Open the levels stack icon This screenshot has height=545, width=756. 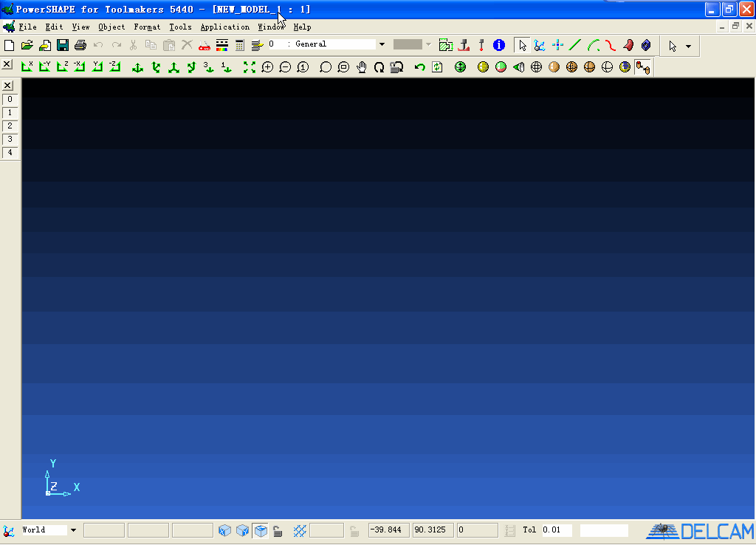pyautogui.click(x=258, y=45)
